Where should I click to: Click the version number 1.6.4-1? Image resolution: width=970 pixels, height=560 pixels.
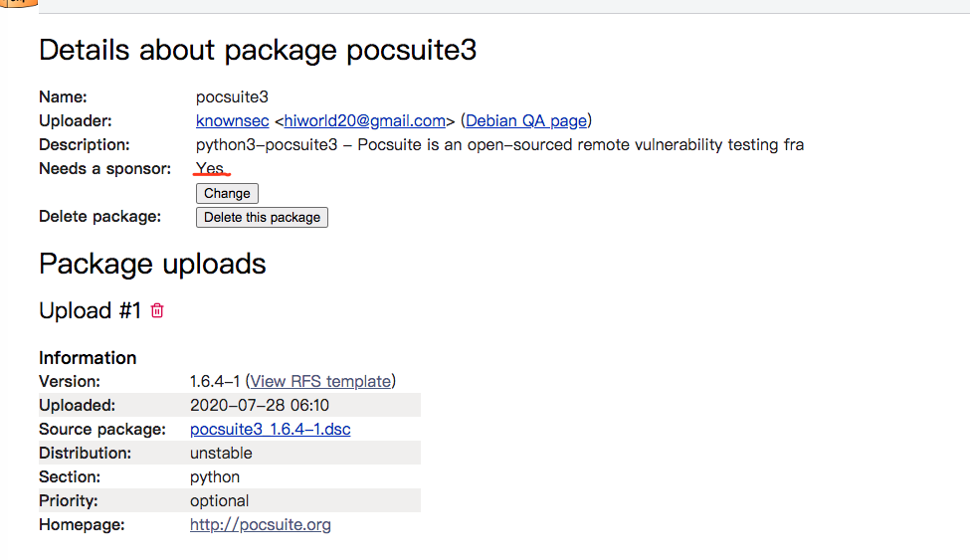[x=215, y=381]
